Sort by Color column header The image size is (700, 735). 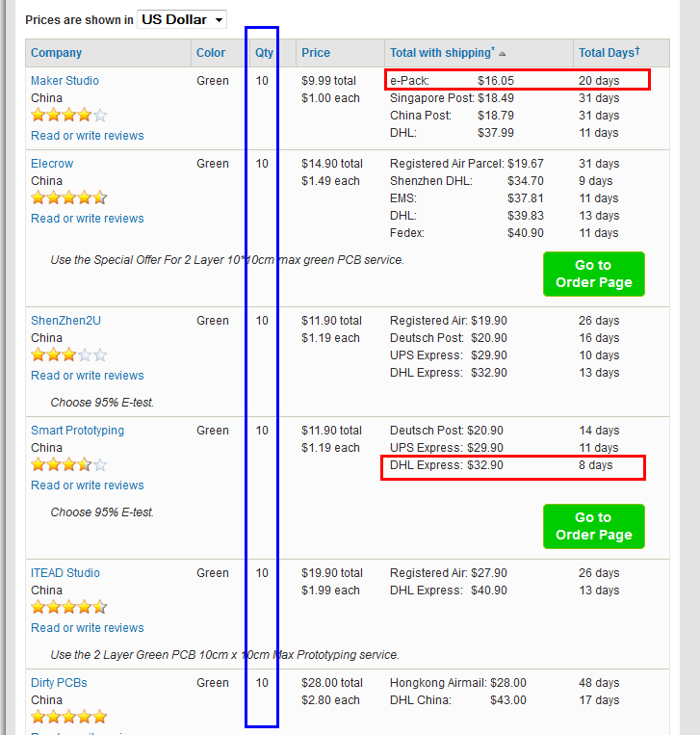(210, 52)
